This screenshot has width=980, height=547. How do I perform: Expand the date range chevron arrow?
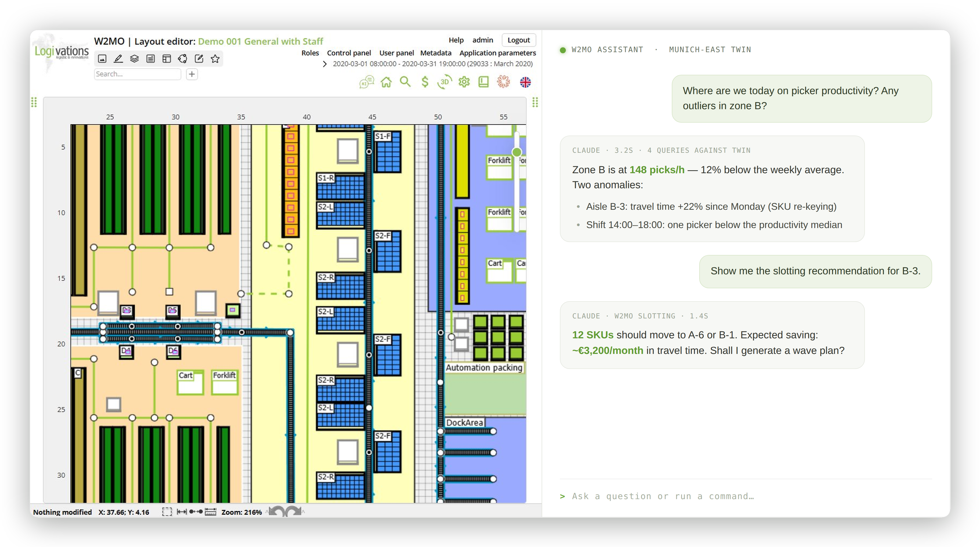click(325, 64)
